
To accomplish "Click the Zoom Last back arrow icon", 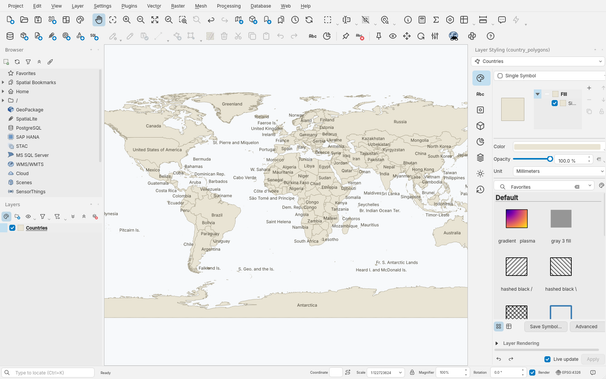I will [211, 20].
